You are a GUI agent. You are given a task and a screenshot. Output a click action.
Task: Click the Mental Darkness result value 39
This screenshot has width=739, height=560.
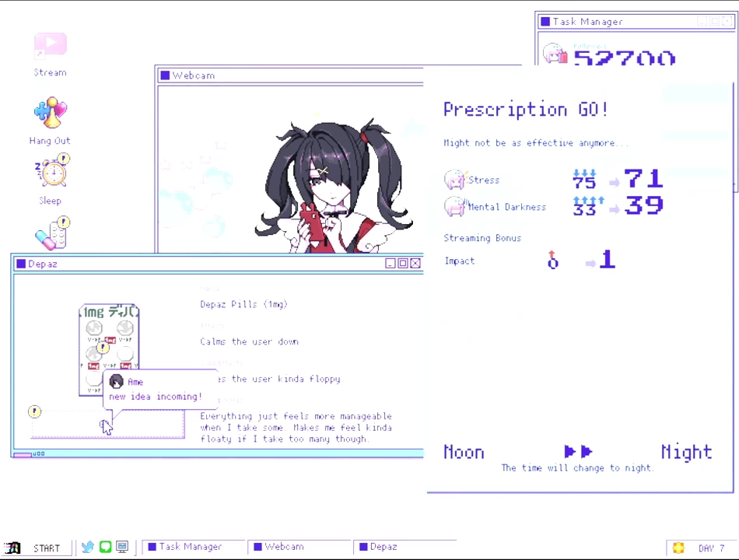pos(644,205)
